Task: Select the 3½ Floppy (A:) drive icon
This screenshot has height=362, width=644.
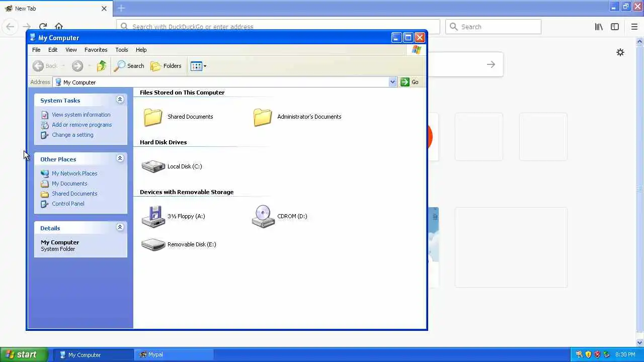Action: 153,217
